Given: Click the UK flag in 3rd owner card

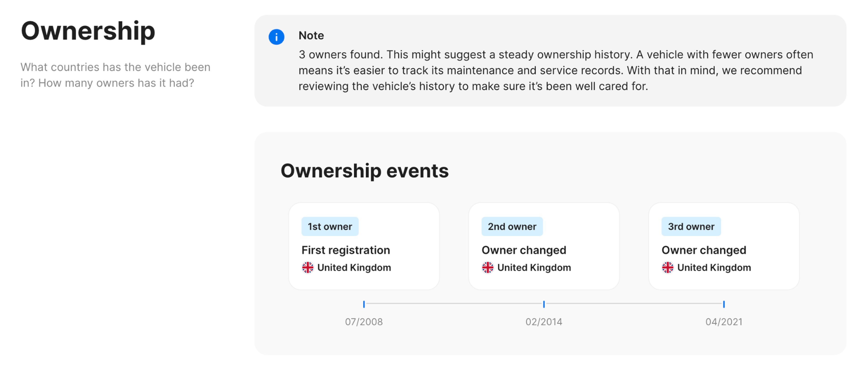Looking at the screenshot, I should pyautogui.click(x=667, y=267).
